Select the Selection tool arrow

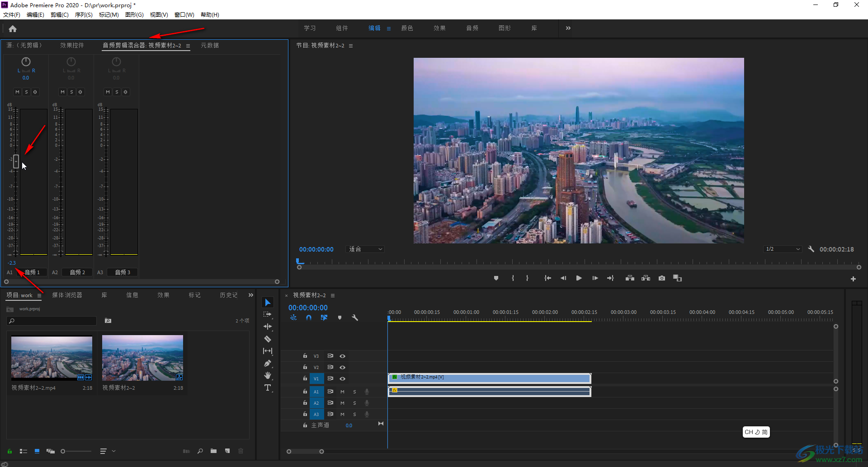(268, 302)
